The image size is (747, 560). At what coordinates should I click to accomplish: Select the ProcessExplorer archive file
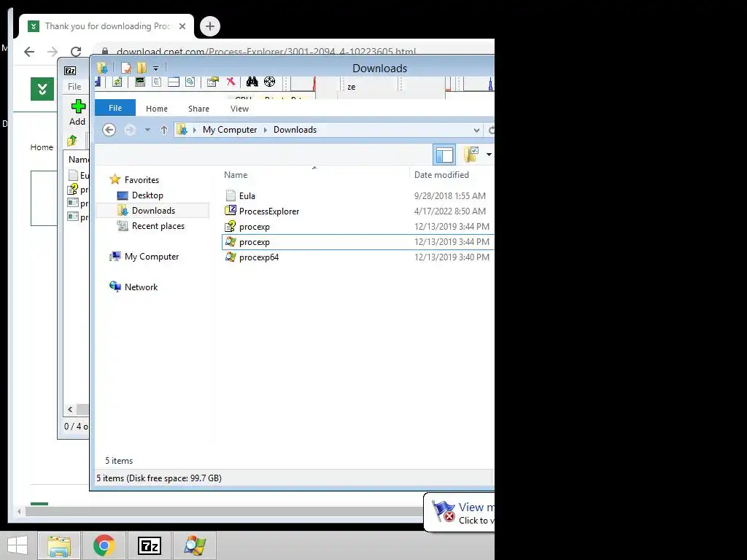pos(268,211)
